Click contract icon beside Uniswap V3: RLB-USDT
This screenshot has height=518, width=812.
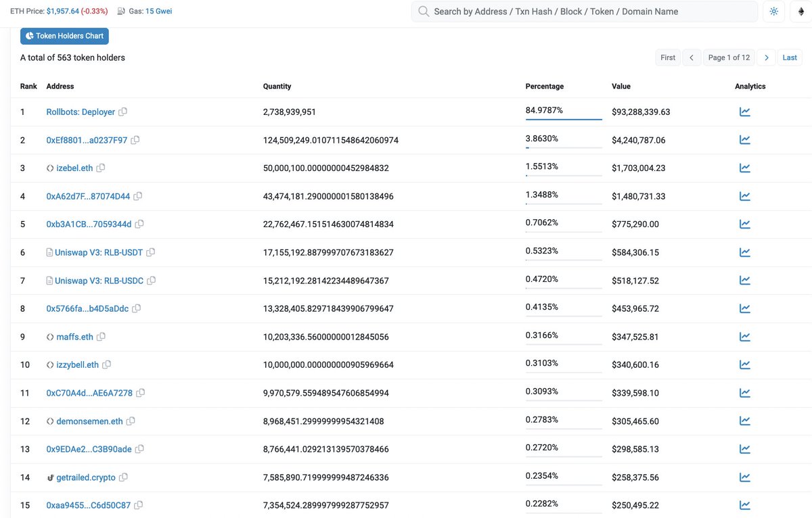[x=50, y=252]
